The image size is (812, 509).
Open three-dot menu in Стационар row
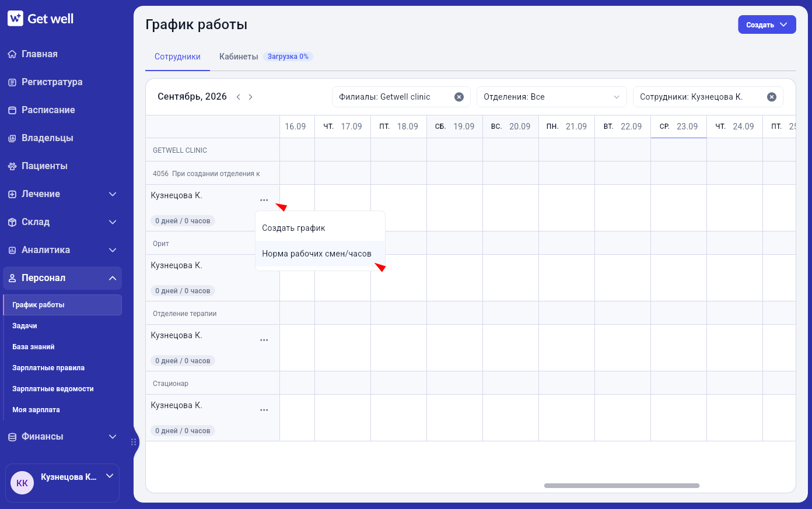tap(264, 410)
